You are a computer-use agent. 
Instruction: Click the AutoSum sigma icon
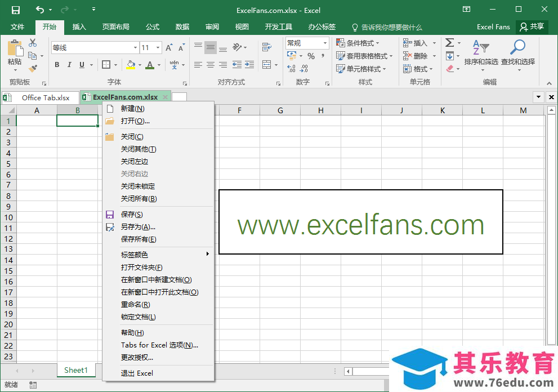(x=449, y=43)
